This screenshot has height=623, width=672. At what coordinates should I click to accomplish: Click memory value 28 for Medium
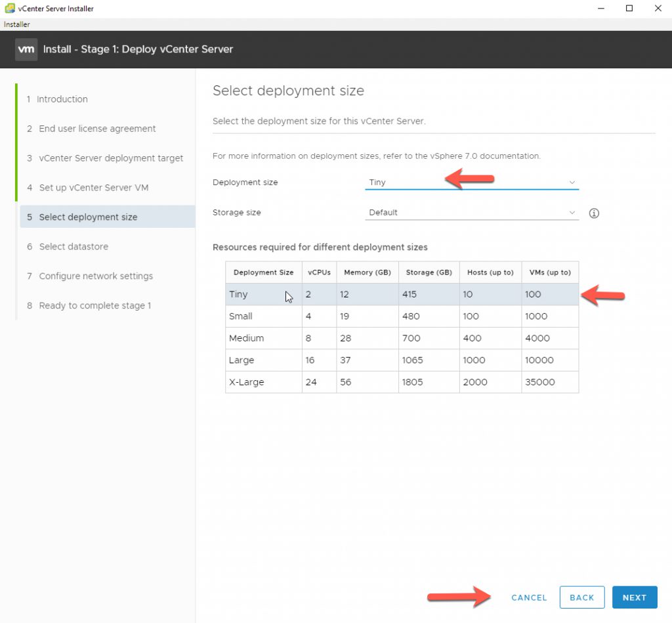coord(345,338)
